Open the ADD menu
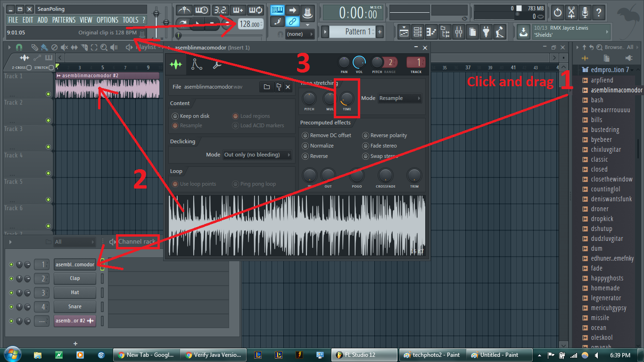This screenshot has width=644, height=362. 42,20
